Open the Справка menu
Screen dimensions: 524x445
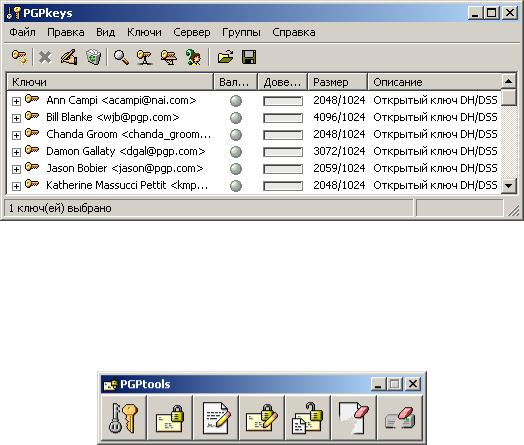point(294,32)
